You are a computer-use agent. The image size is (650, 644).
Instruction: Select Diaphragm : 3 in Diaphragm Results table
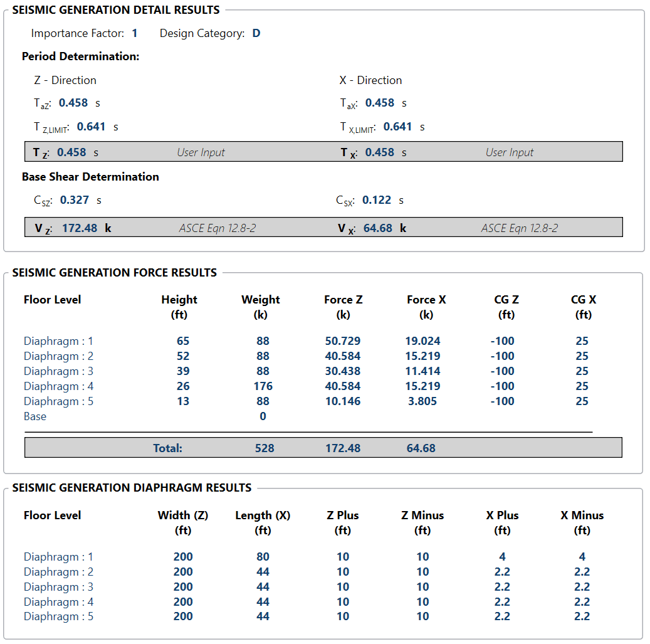tap(58, 587)
